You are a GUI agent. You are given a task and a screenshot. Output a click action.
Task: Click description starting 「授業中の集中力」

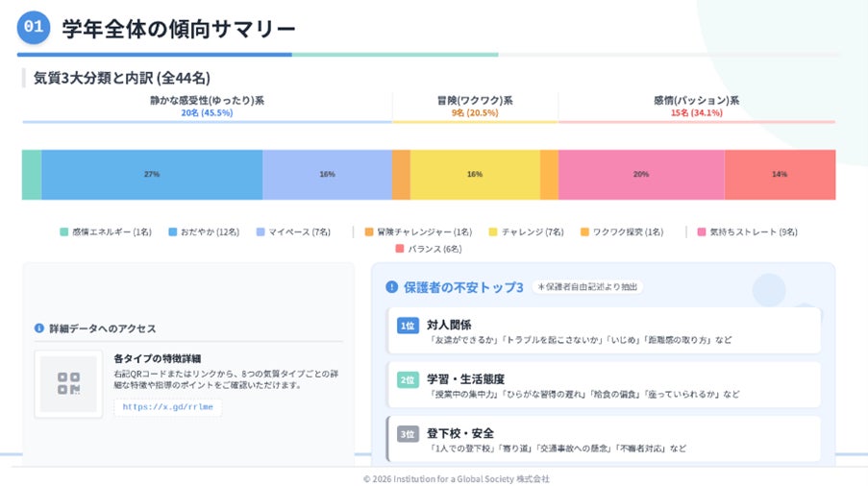(584, 394)
